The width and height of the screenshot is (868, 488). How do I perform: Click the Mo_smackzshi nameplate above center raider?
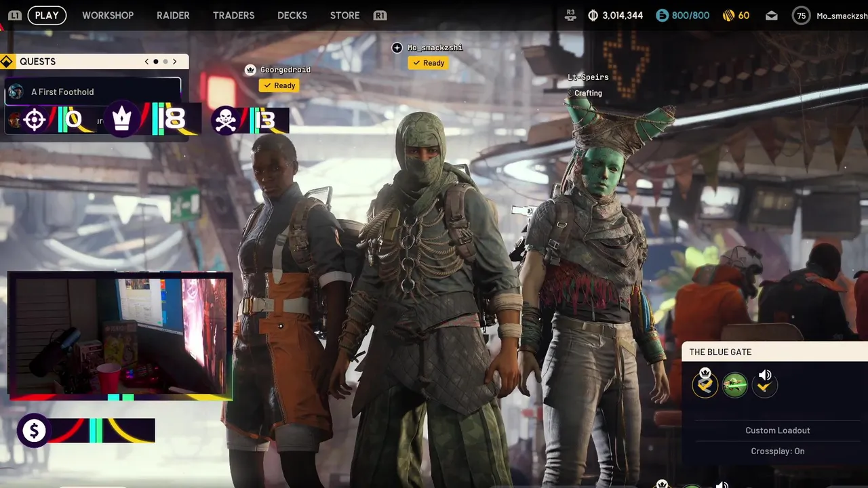[435, 47]
